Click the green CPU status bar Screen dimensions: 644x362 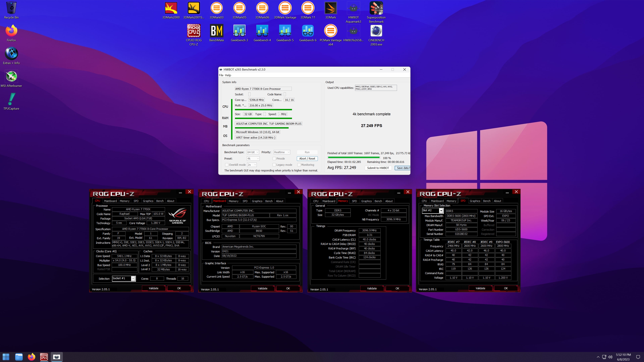[263, 109]
